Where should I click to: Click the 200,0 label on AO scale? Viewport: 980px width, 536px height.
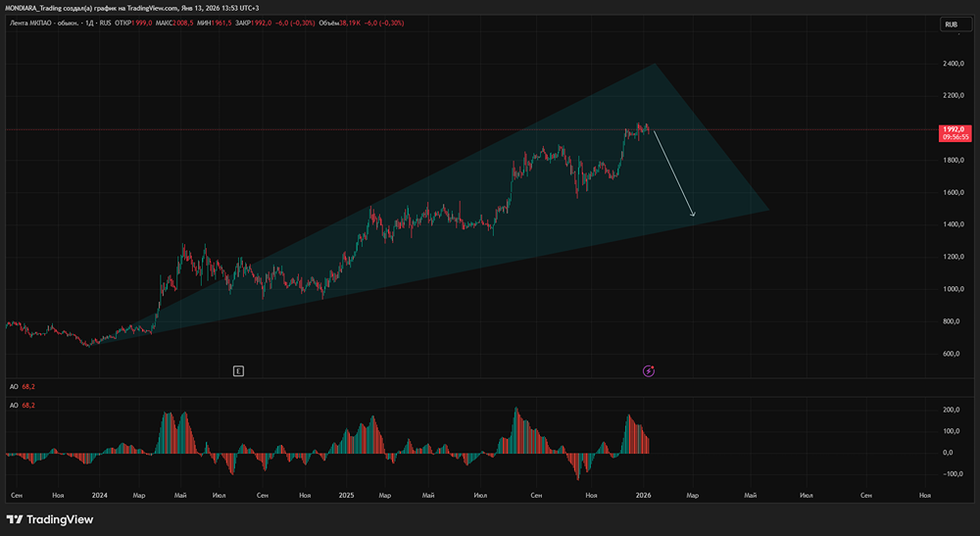click(x=952, y=410)
